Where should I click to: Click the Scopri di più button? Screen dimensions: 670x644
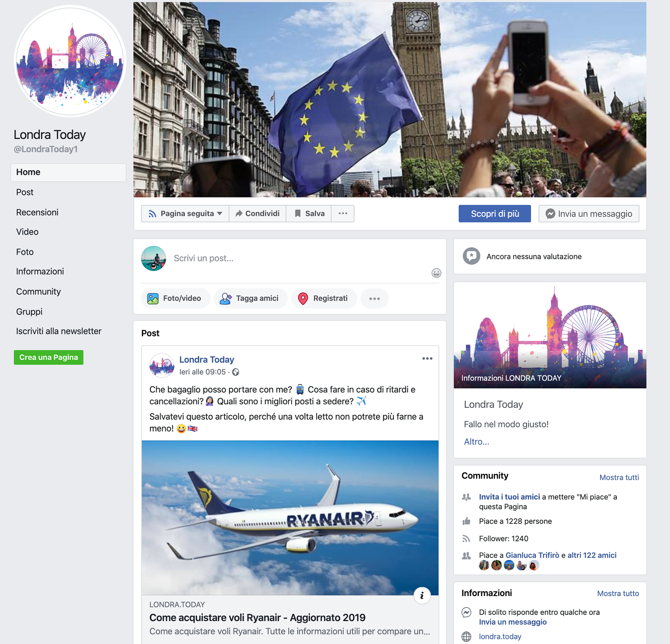tap(495, 214)
